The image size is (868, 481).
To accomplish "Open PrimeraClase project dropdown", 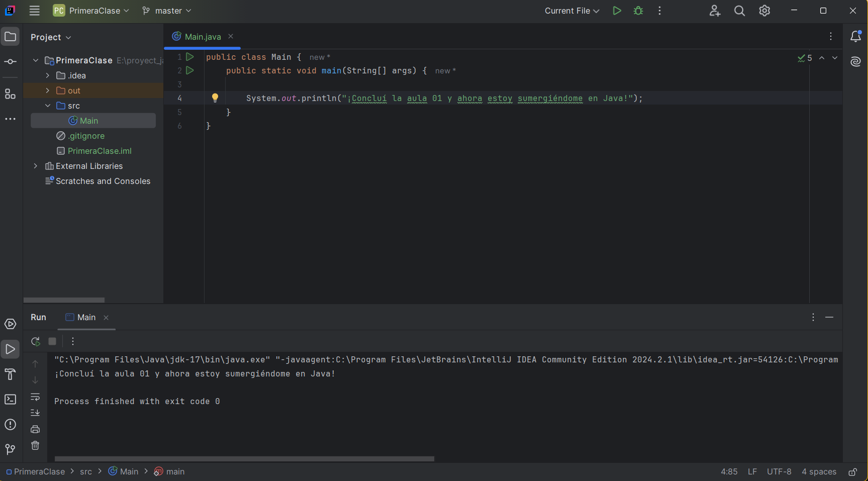I will (x=91, y=11).
